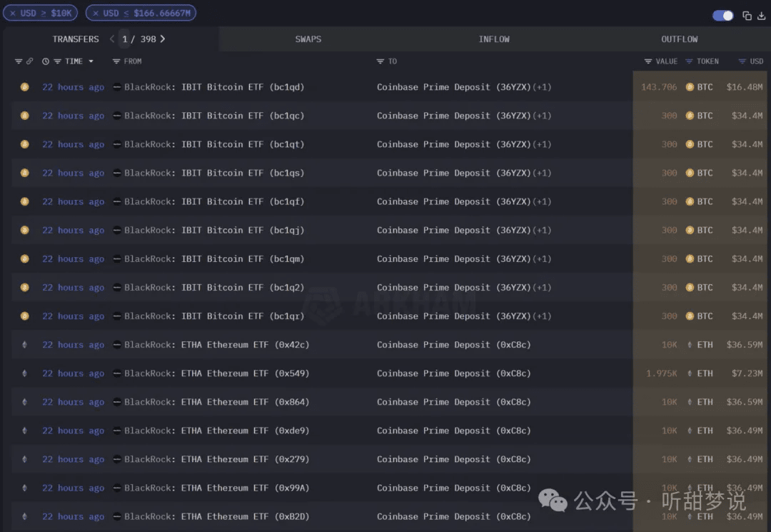Viewport: 771px width, 532px height.
Task: Remove the USD ≤ $166.66667M filter chip
Action: 96,14
